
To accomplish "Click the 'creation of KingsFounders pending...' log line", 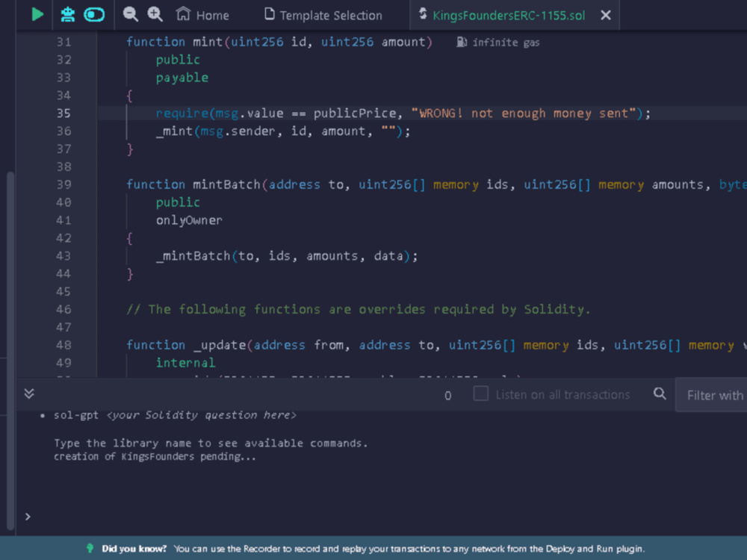I will coord(155,457).
